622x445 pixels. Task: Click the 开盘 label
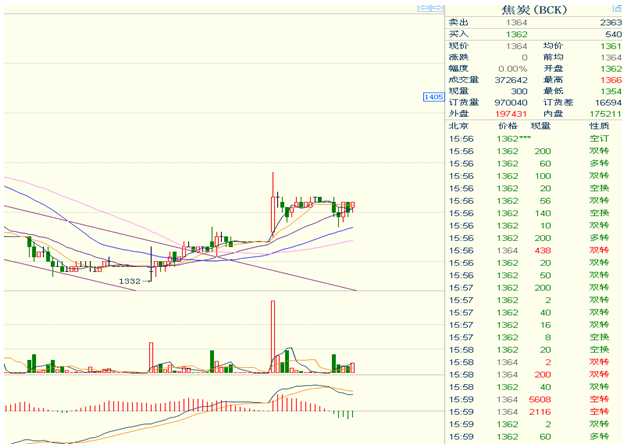pos(553,68)
